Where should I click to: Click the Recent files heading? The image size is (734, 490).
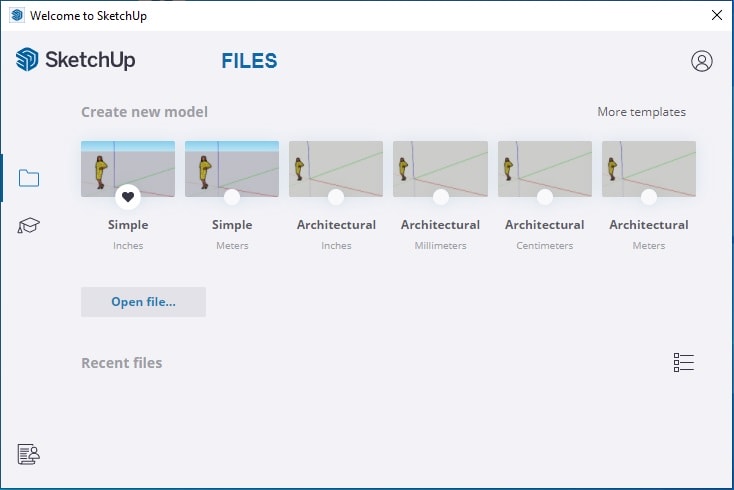point(122,363)
